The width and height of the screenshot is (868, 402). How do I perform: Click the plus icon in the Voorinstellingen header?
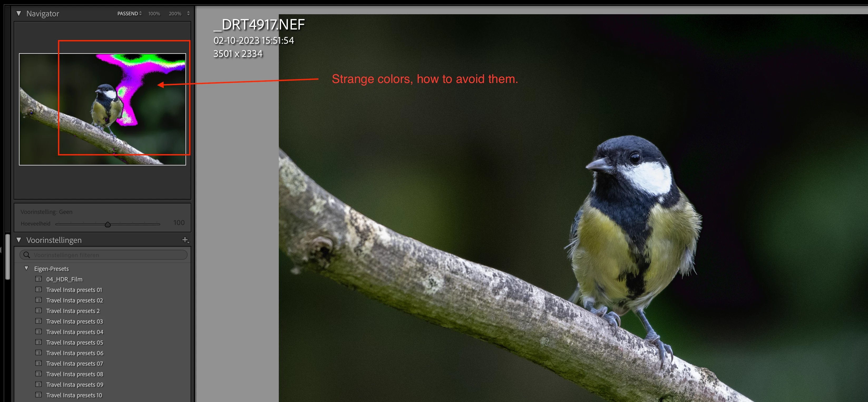point(185,240)
